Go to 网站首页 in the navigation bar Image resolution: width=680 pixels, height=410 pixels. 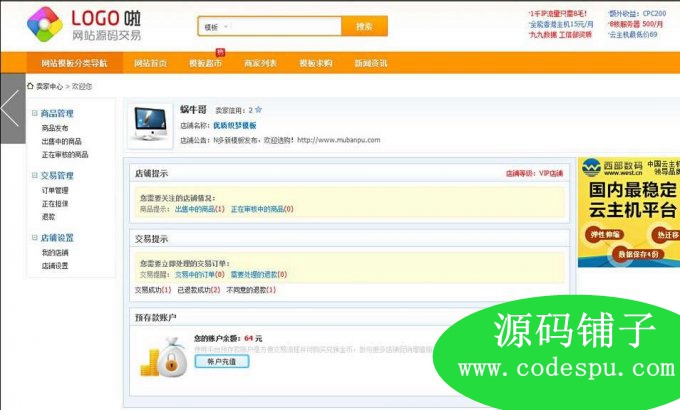(150, 63)
